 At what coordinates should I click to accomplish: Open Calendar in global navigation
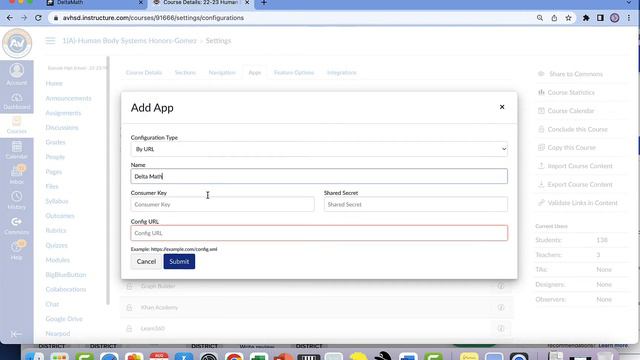(17, 150)
